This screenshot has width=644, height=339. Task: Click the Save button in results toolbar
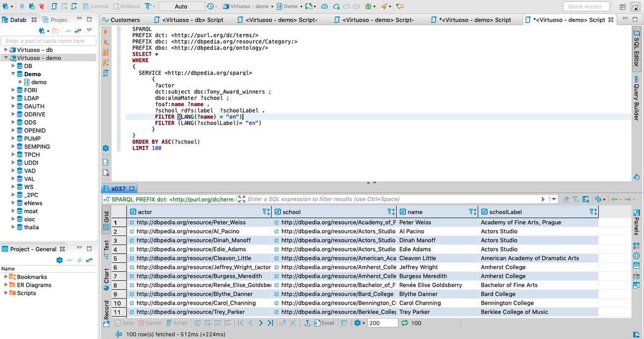[124, 323]
